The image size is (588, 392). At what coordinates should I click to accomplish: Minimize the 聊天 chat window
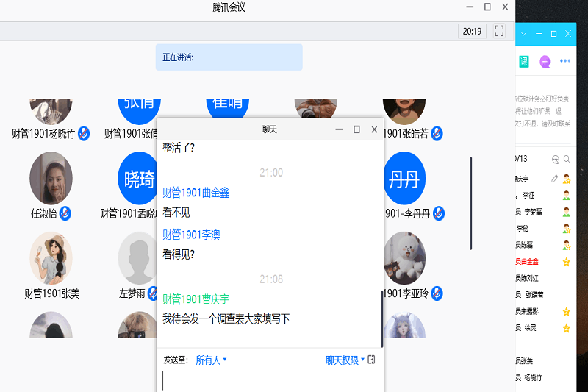pos(339,129)
